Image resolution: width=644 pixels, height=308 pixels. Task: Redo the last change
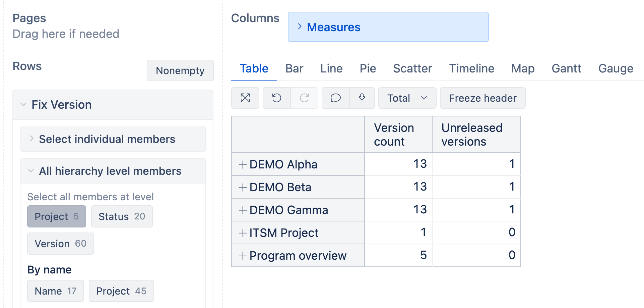(x=304, y=98)
